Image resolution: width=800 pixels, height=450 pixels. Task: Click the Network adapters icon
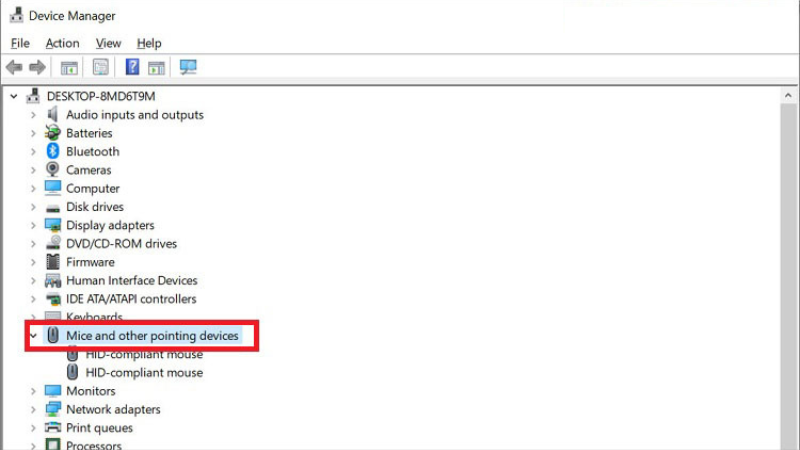point(53,409)
